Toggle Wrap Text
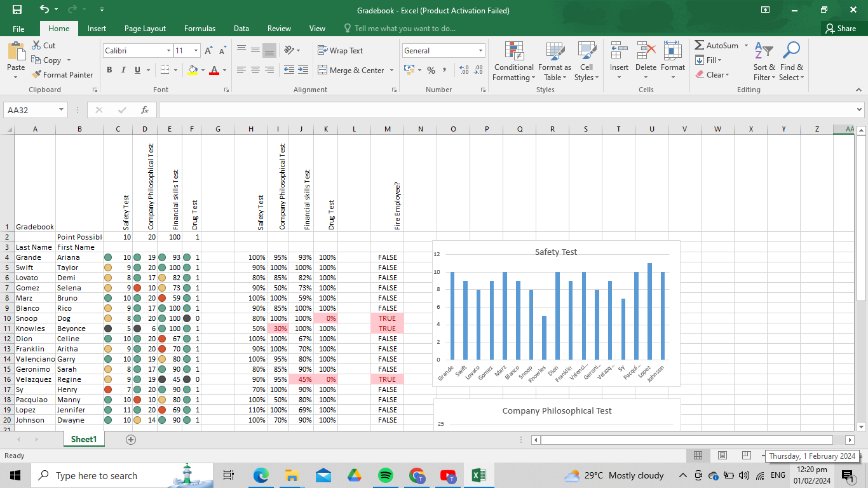Image resolution: width=868 pixels, height=488 pixels. (341, 51)
